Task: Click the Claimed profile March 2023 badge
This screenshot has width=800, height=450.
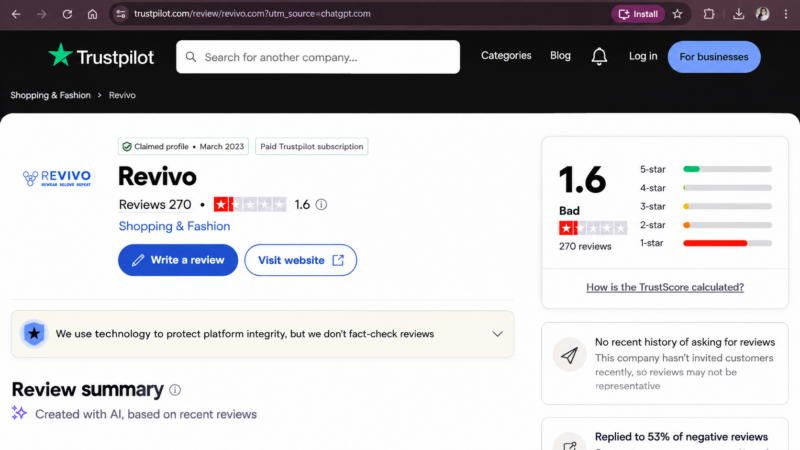Action: [x=183, y=146]
